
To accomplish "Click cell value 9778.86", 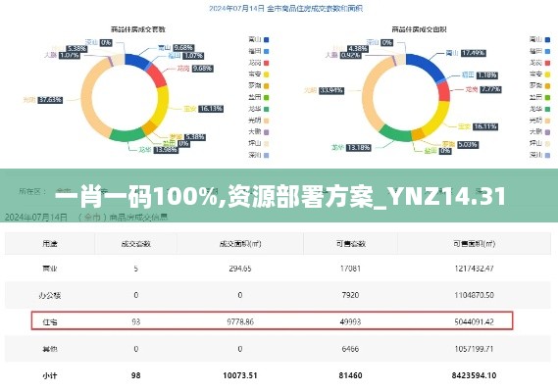I will (x=240, y=321).
